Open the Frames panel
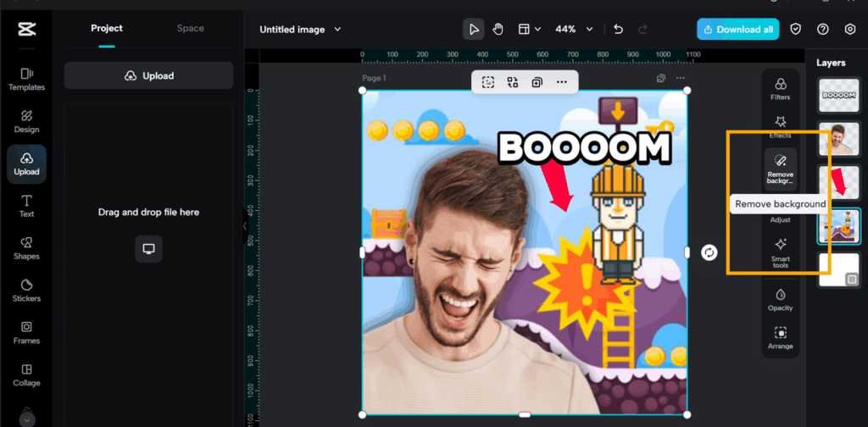 [x=26, y=333]
